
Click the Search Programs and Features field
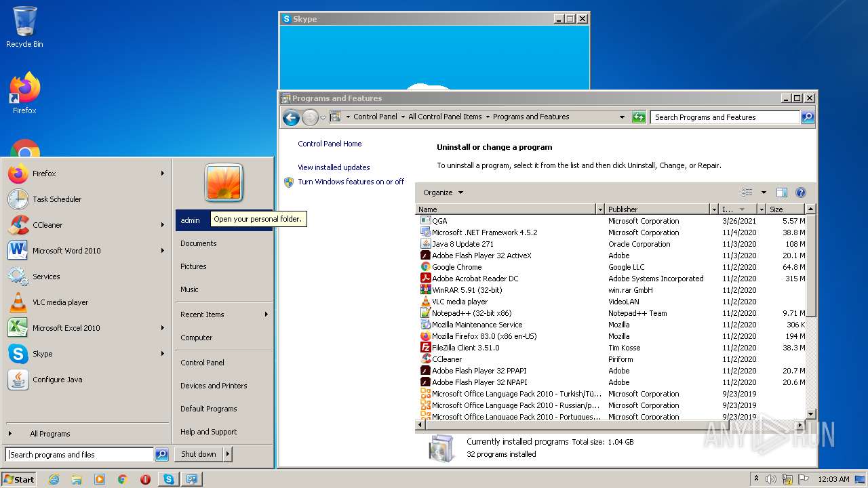click(x=725, y=117)
